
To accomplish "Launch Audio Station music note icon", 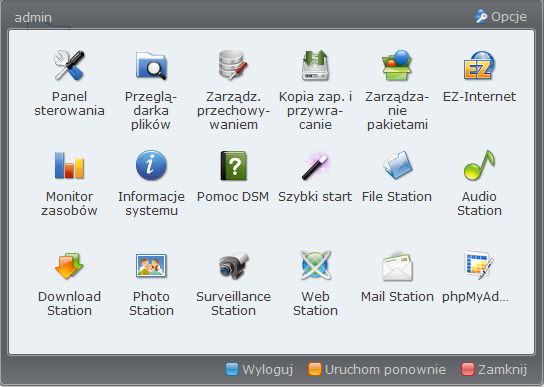I will coord(479,165).
